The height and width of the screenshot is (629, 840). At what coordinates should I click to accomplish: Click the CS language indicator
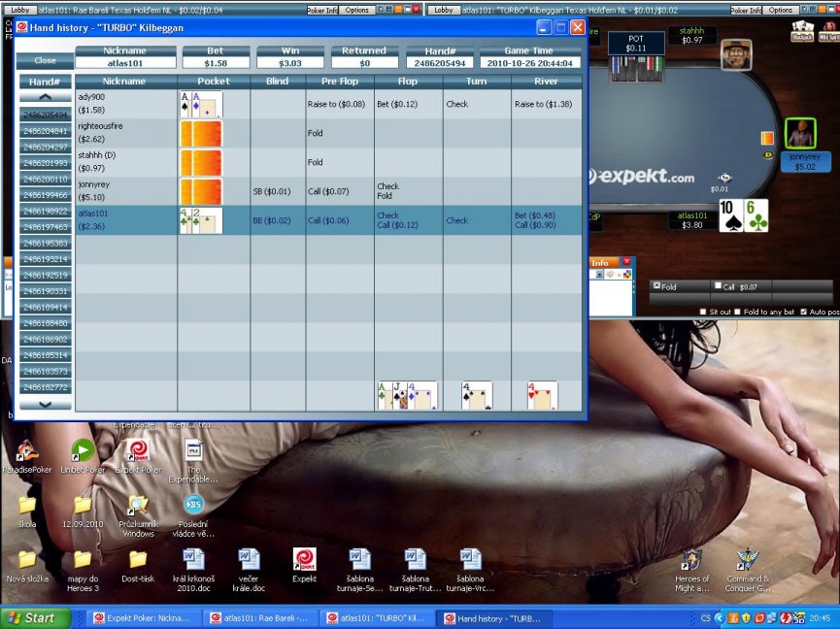(706, 618)
